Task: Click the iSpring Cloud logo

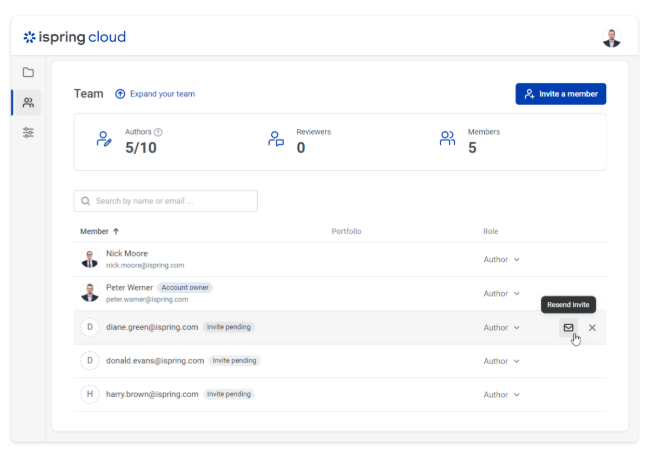Action: click(75, 37)
